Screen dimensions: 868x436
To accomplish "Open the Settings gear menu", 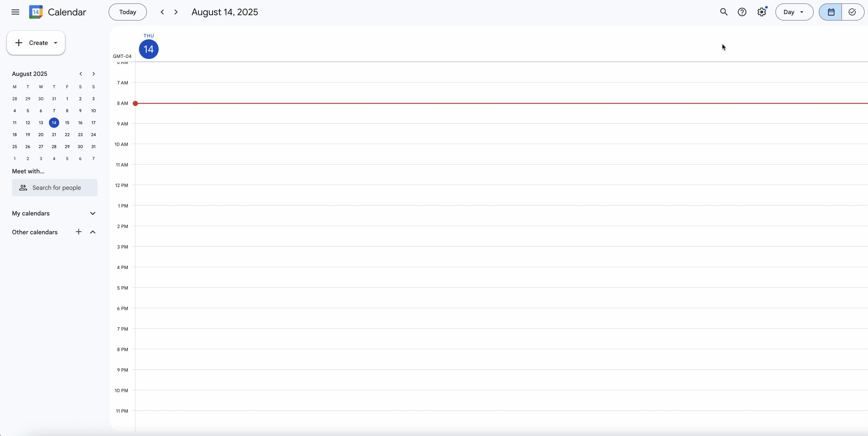I will (762, 12).
